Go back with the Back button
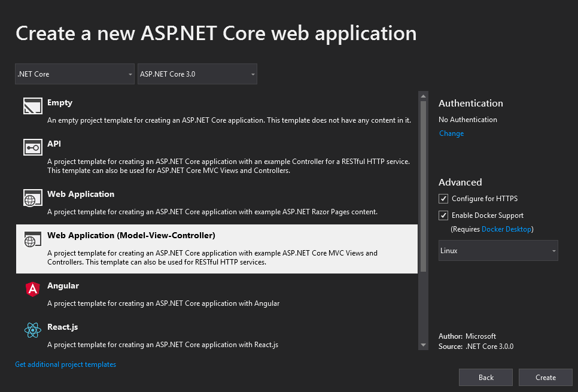578x392 pixels. tap(486, 377)
